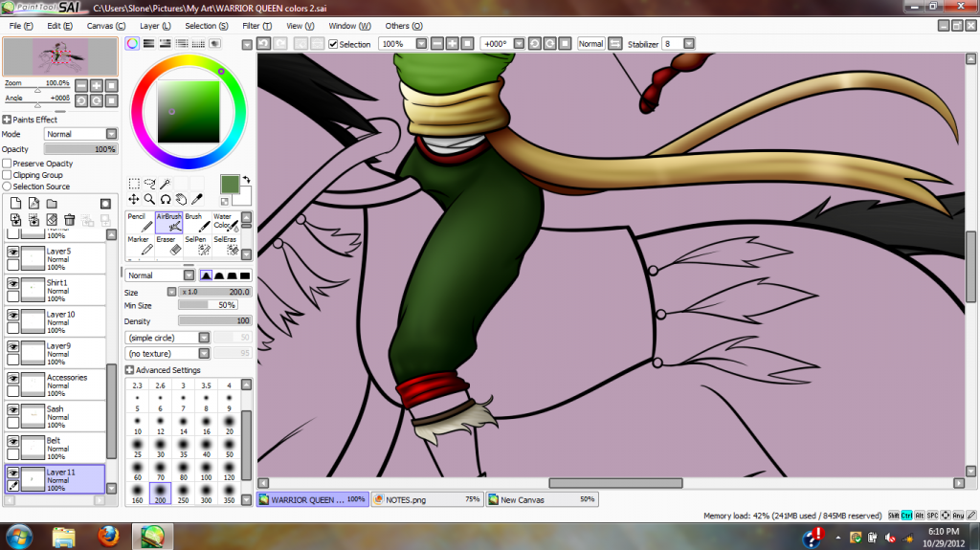This screenshot has width=980, height=550.
Task: Zoom in with navigator plus button
Action: tap(97, 86)
